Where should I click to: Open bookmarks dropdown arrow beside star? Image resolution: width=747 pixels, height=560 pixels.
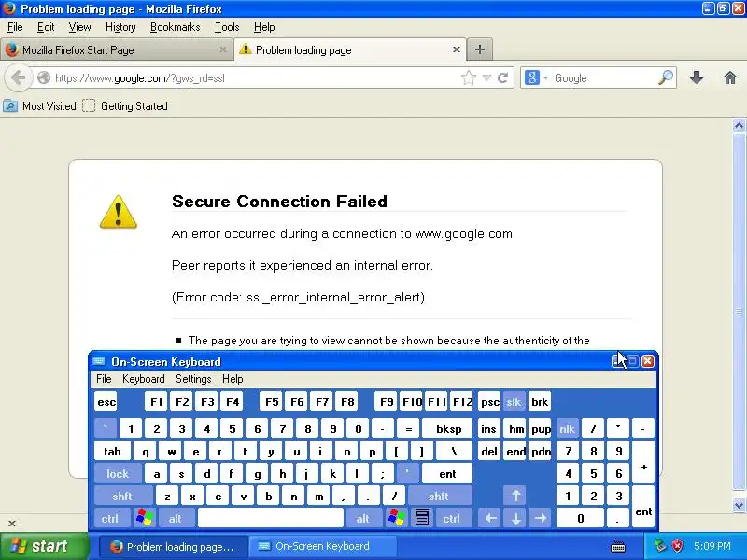486,78
